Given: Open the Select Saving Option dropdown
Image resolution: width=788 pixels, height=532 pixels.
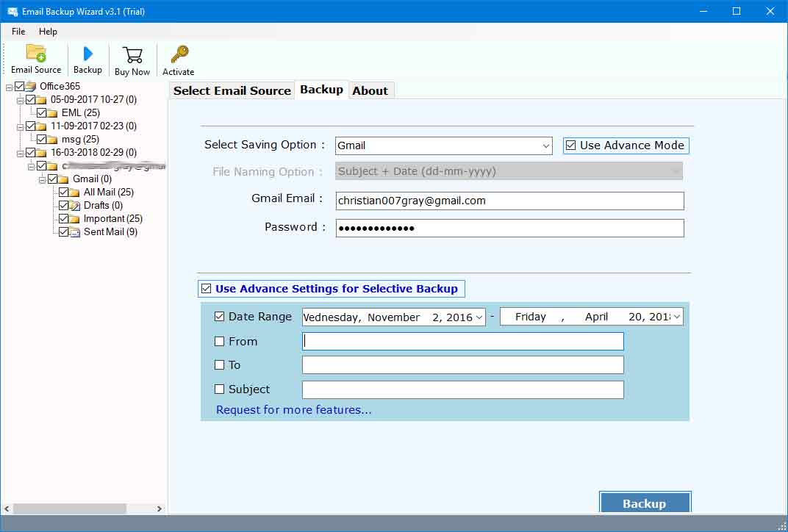Looking at the screenshot, I should pyautogui.click(x=545, y=146).
